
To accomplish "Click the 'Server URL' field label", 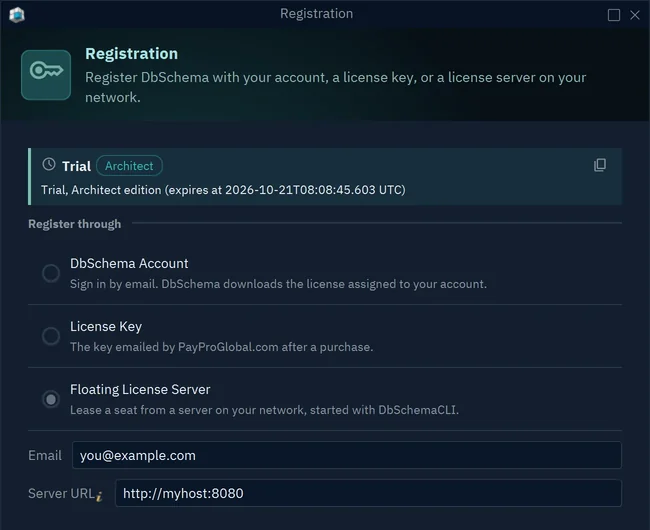I will click(x=61, y=493).
